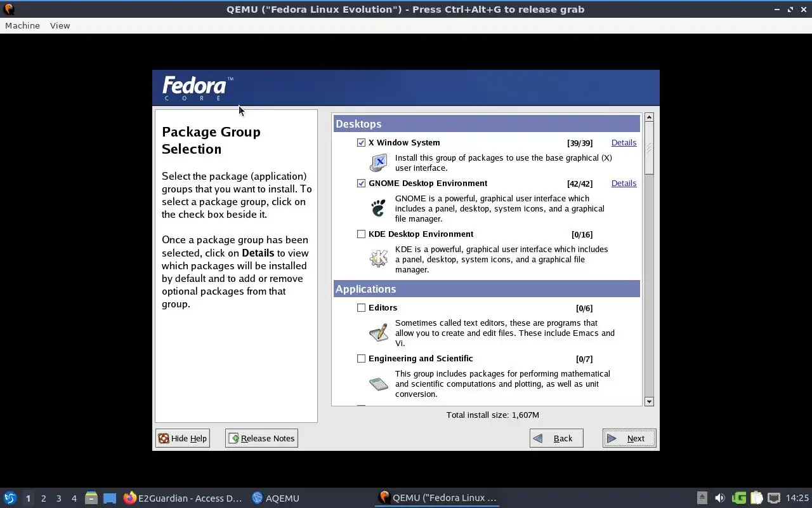
Task: Click the QEMU window title icon
Action: pyautogui.click(x=9, y=9)
